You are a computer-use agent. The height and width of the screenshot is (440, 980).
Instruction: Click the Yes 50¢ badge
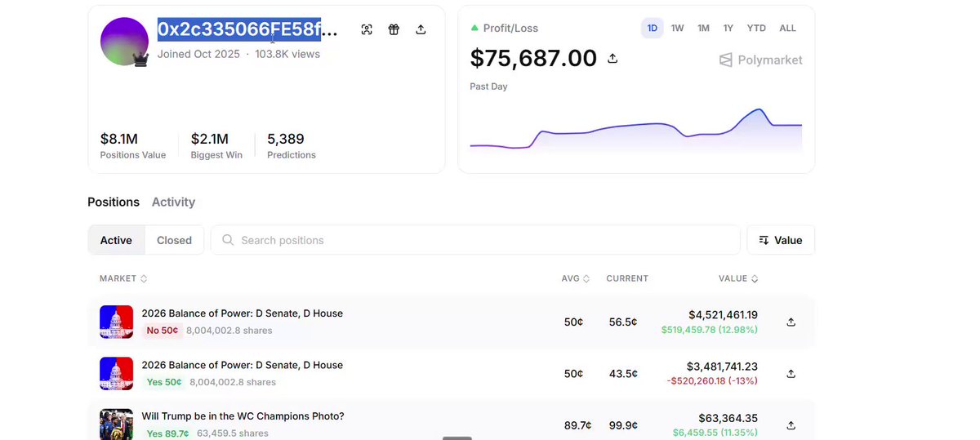point(163,382)
